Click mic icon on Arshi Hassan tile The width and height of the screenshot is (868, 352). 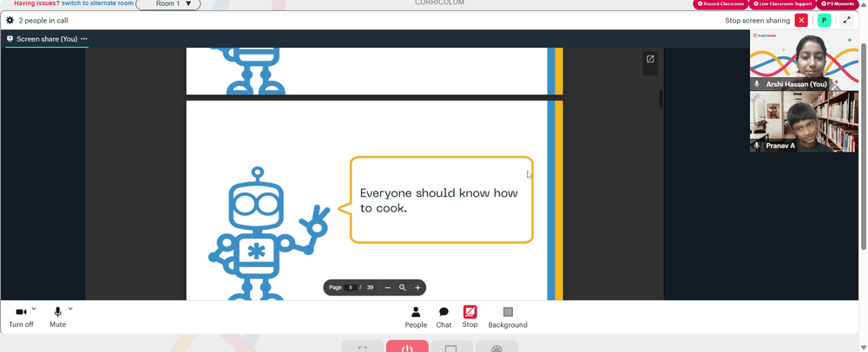757,84
